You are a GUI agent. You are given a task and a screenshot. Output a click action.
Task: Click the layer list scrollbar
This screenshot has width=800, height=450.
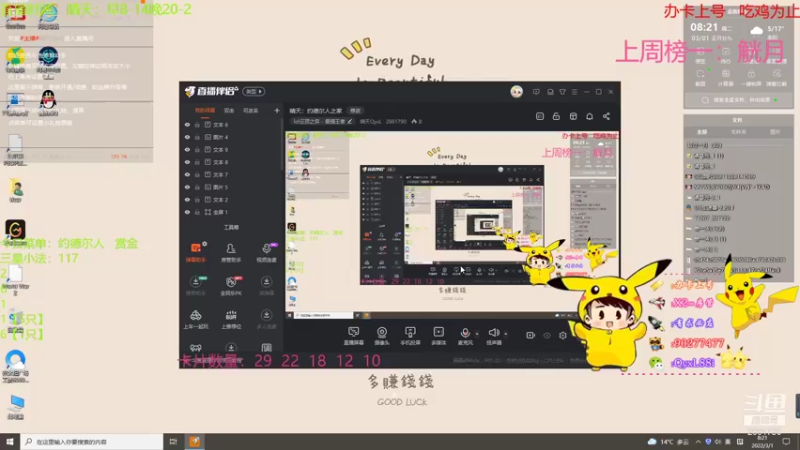coord(282,145)
